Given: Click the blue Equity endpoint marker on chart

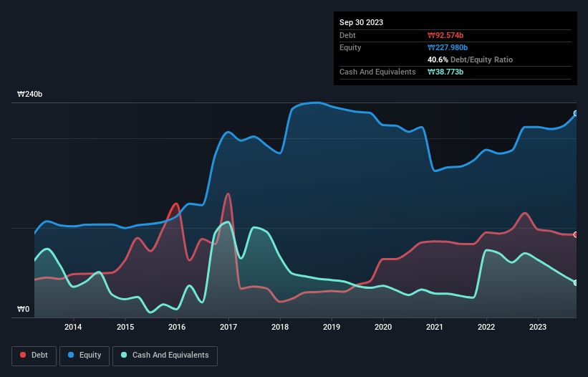Looking at the screenshot, I should click(576, 113).
